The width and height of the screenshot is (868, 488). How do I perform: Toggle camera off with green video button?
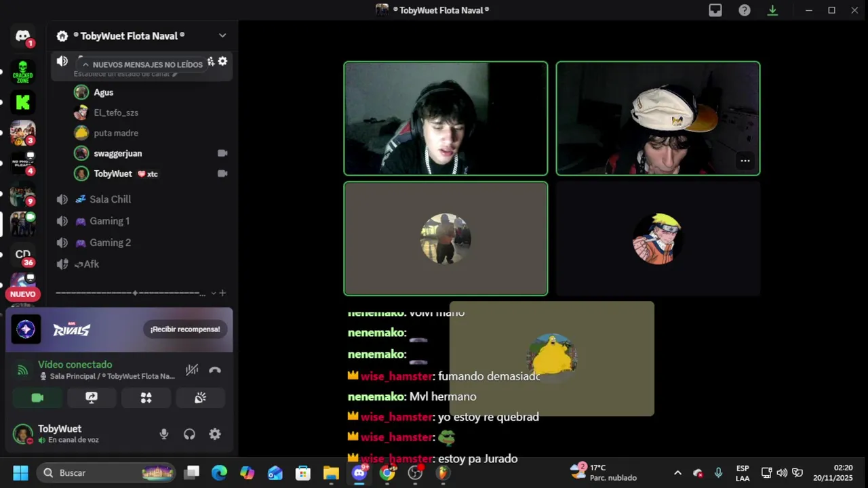point(37,398)
